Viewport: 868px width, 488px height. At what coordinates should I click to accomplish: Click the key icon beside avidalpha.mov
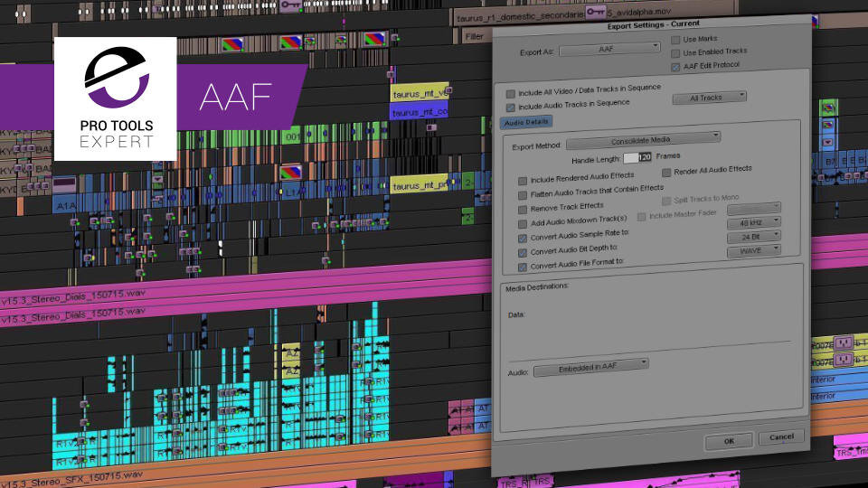point(595,11)
